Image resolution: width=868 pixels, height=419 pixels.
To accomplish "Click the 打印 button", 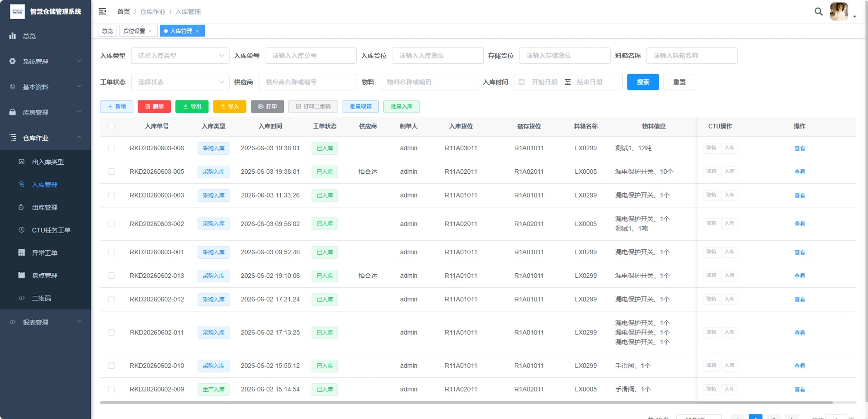I will click(267, 106).
